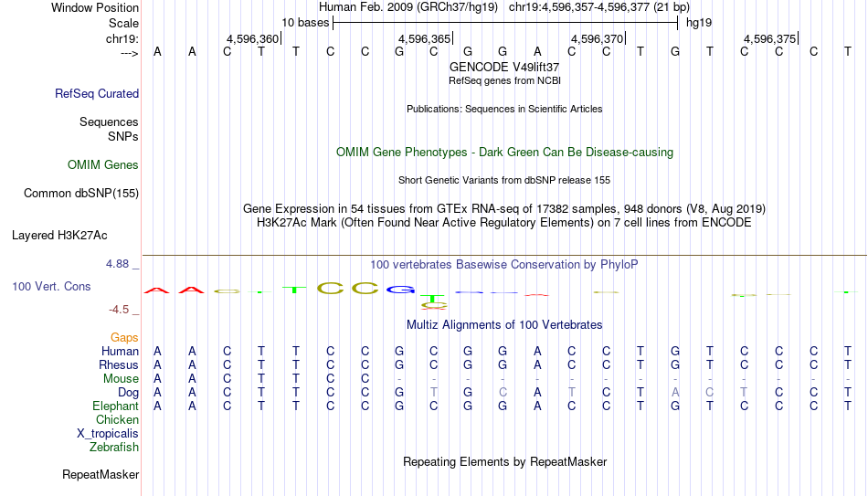Select the X_tropicalis species row label
This screenshot has width=868, height=496.
pyautogui.click(x=108, y=434)
